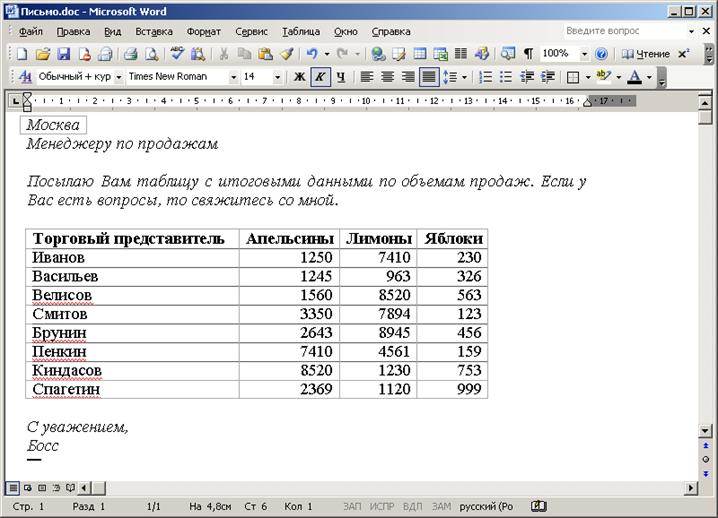The image size is (718, 518).
Task: Open the Таблица menu
Action: [x=301, y=32]
